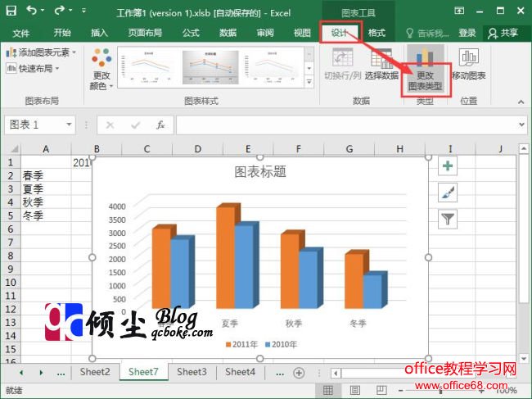This screenshot has width=532, height=399.
Task: Click the formula bar cancel X icon
Action: pyautogui.click(x=110, y=125)
